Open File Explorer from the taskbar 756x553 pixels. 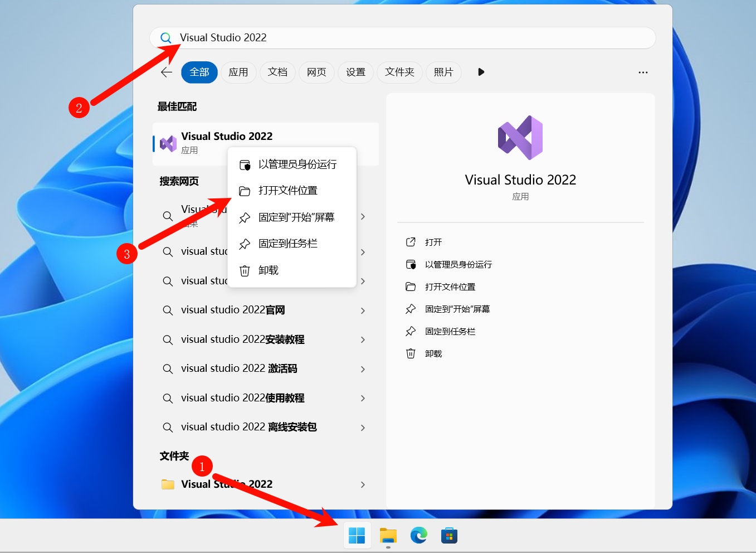point(388,536)
